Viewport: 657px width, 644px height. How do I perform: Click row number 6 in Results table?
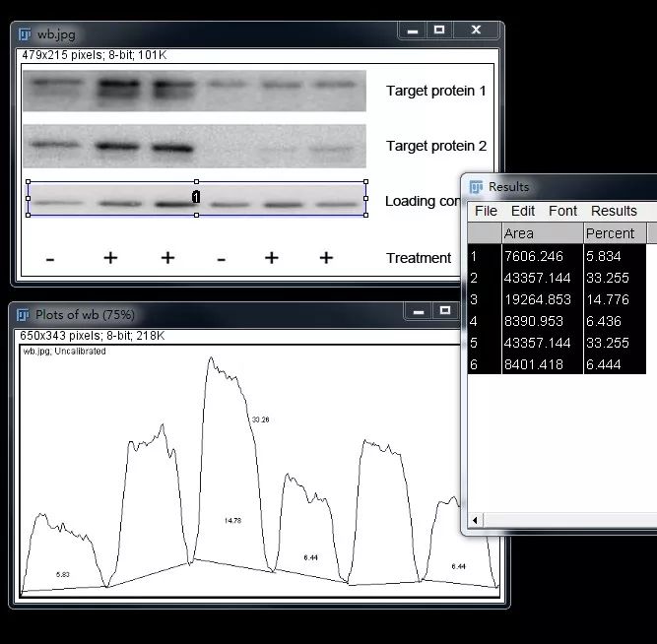click(474, 364)
